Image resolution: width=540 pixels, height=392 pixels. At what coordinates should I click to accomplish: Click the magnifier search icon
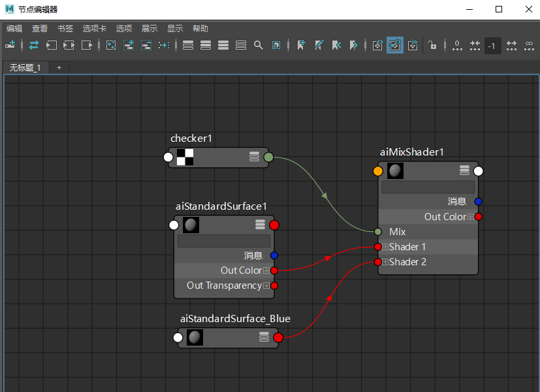click(x=259, y=45)
